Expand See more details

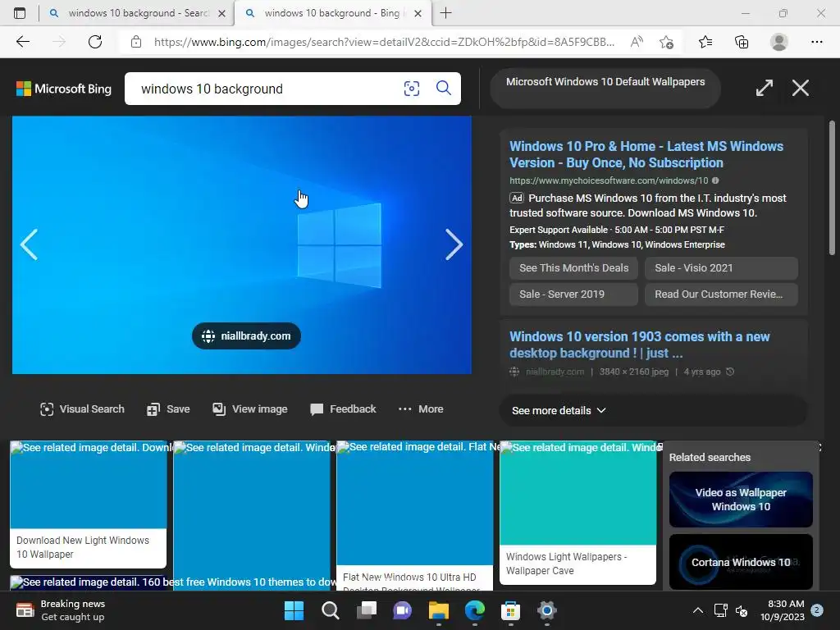pos(653,410)
